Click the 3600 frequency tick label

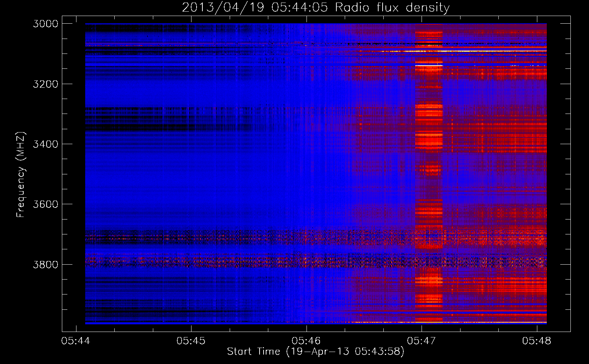tap(46, 204)
